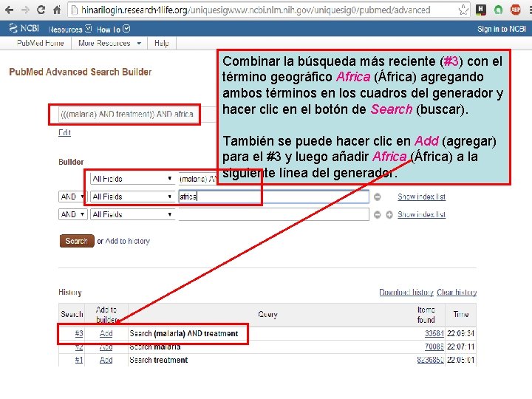Open the 33584 items found result
The image size is (532, 399).
(x=434, y=333)
